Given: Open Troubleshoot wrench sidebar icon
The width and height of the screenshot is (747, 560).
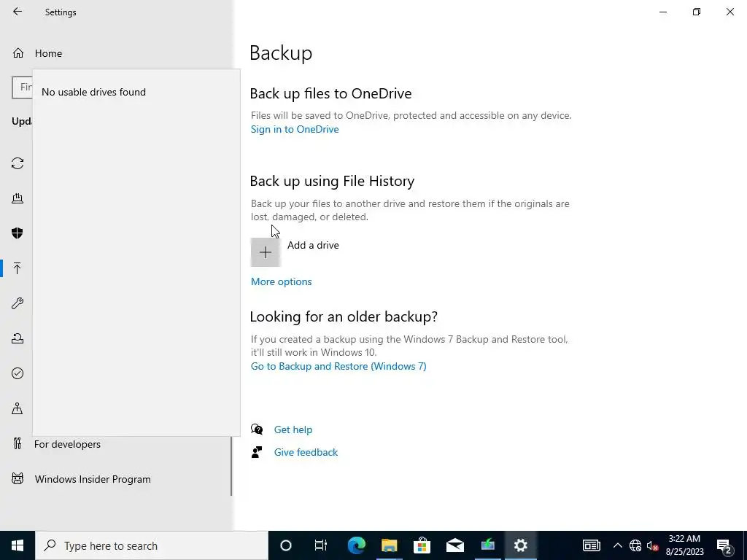Looking at the screenshot, I should tap(18, 303).
